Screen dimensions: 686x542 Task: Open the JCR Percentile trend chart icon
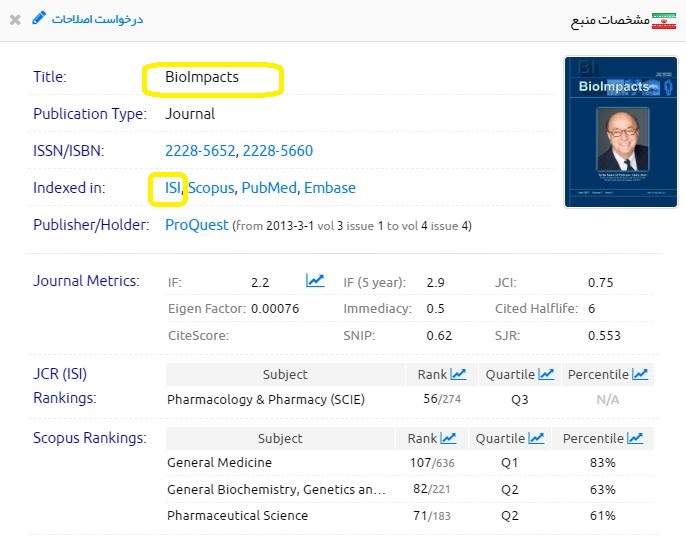[640, 374]
